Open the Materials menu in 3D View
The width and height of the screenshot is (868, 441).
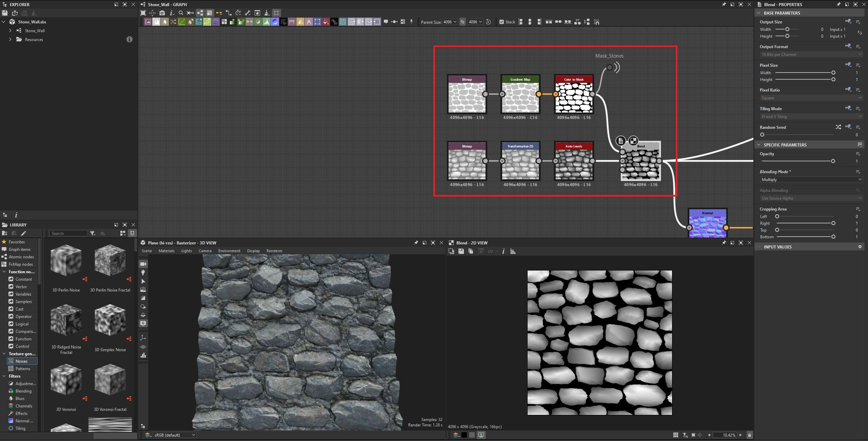pyautogui.click(x=166, y=251)
